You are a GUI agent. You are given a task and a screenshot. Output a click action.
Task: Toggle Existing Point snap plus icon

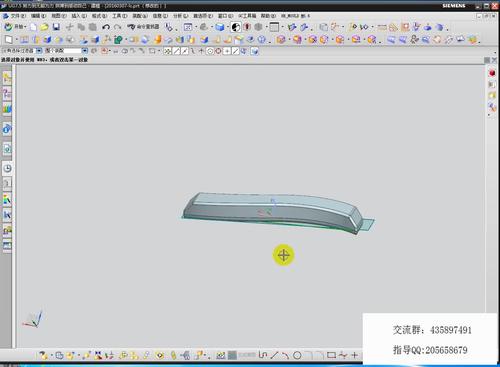click(227, 51)
